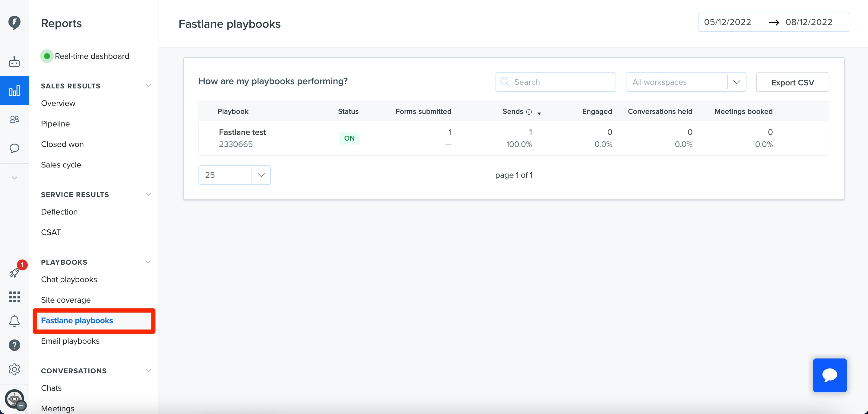Go to the Pipeline report
Screen dimensions: 868x414
point(55,124)
